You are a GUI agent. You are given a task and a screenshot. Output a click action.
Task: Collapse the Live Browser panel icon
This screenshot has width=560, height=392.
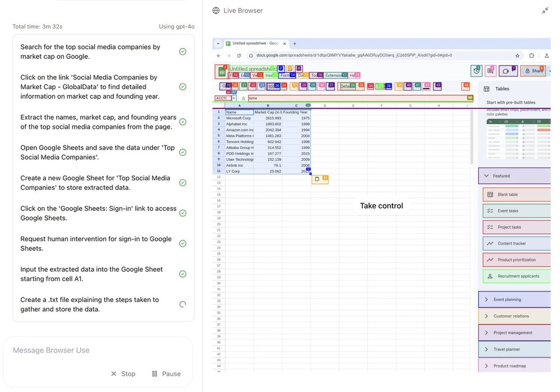tap(545, 11)
